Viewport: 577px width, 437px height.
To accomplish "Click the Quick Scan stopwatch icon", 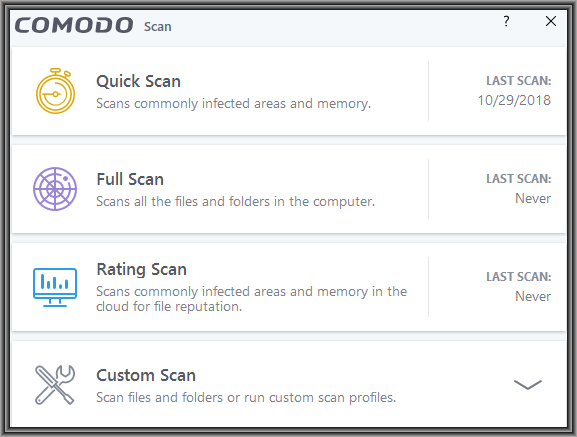I will [x=55, y=91].
